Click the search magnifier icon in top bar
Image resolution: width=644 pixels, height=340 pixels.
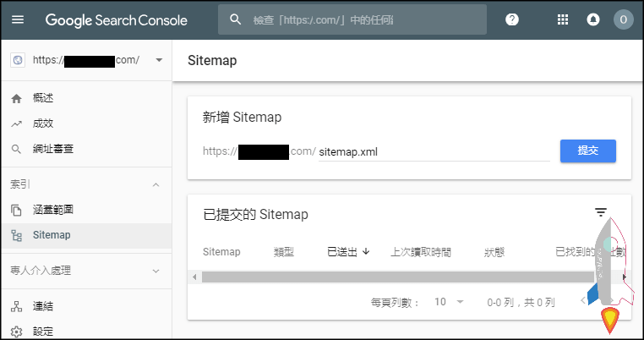(x=236, y=19)
